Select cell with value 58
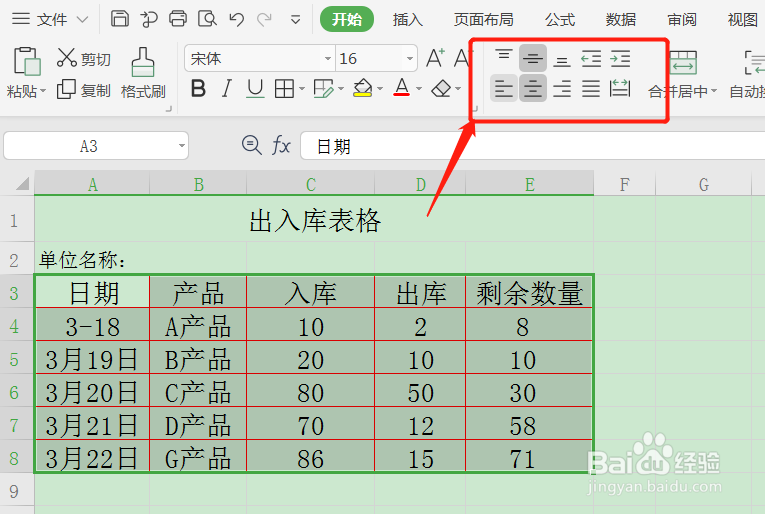The height and width of the screenshot is (514, 765). [529, 425]
